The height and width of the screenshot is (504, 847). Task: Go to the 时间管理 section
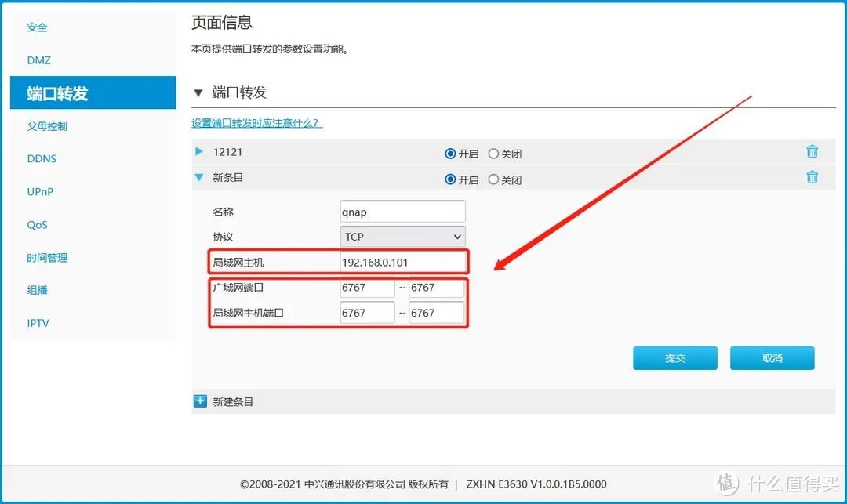(x=47, y=257)
